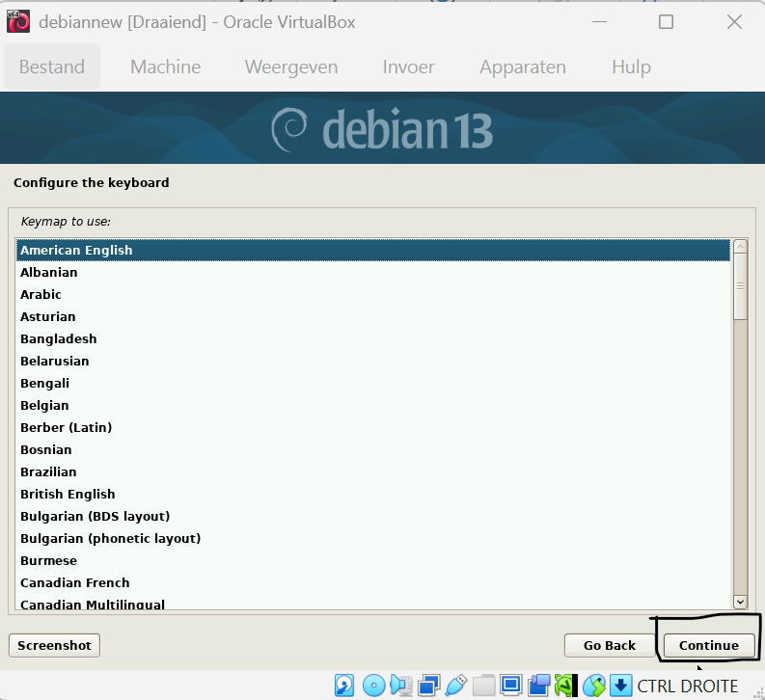Click the keymap list scroll up arrow

[740, 246]
